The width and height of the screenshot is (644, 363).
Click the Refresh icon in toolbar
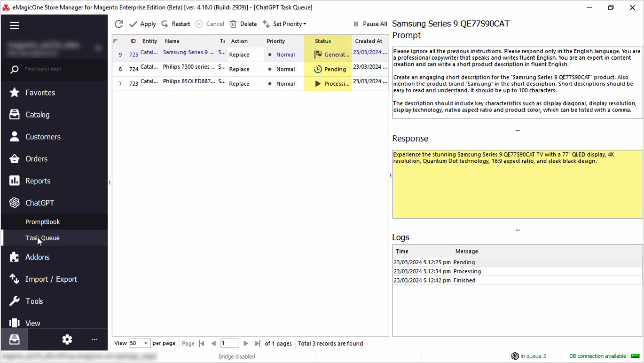tap(119, 24)
